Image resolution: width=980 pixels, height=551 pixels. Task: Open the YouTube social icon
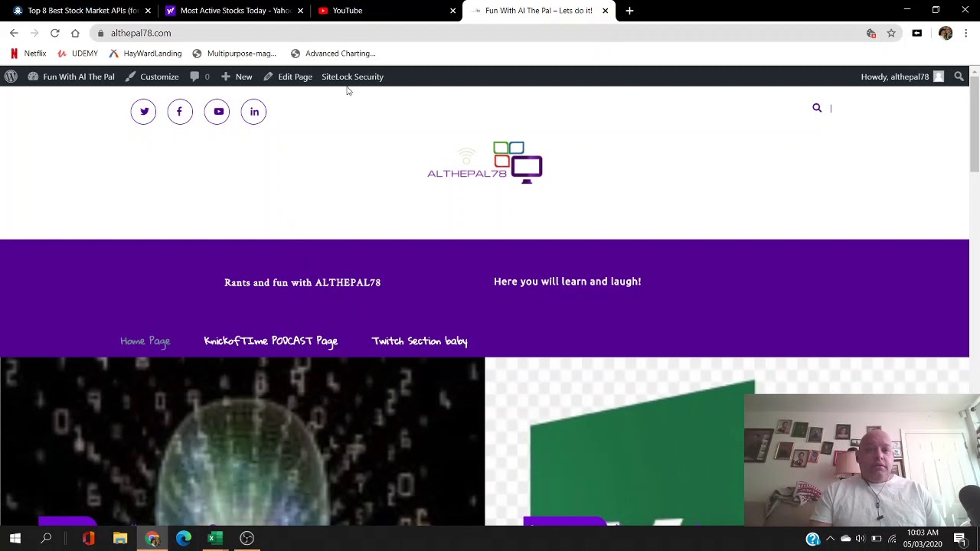pos(217,111)
